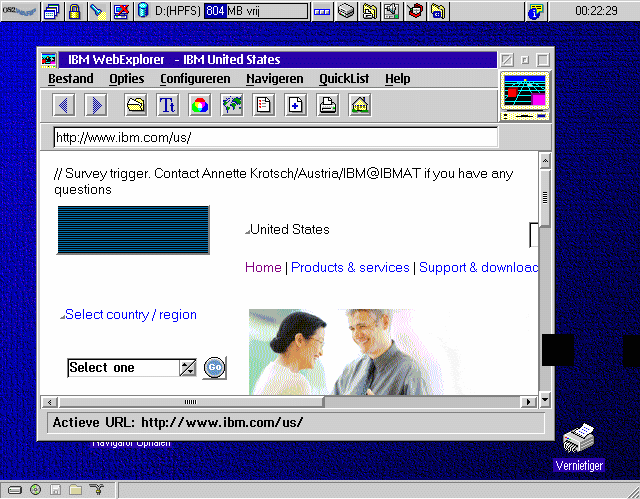The width and height of the screenshot is (640, 499).
Task: Show the QuickList with the document list icon
Action: coord(264,105)
